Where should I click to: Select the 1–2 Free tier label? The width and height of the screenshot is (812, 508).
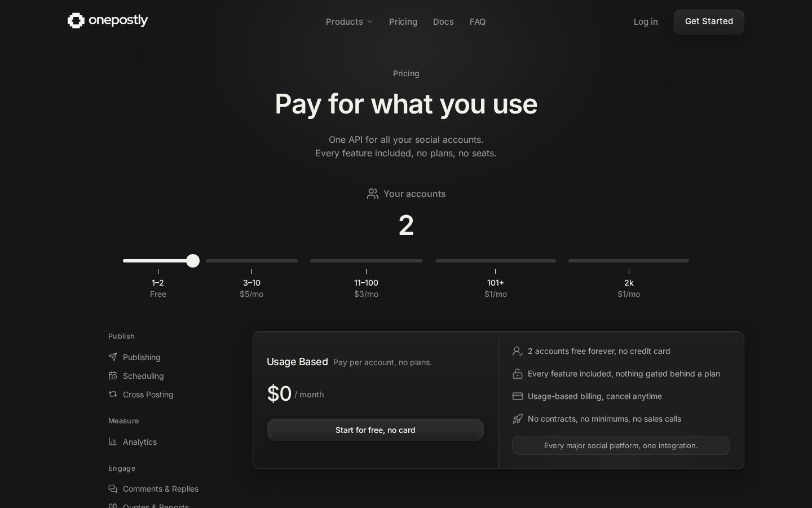coord(158,288)
